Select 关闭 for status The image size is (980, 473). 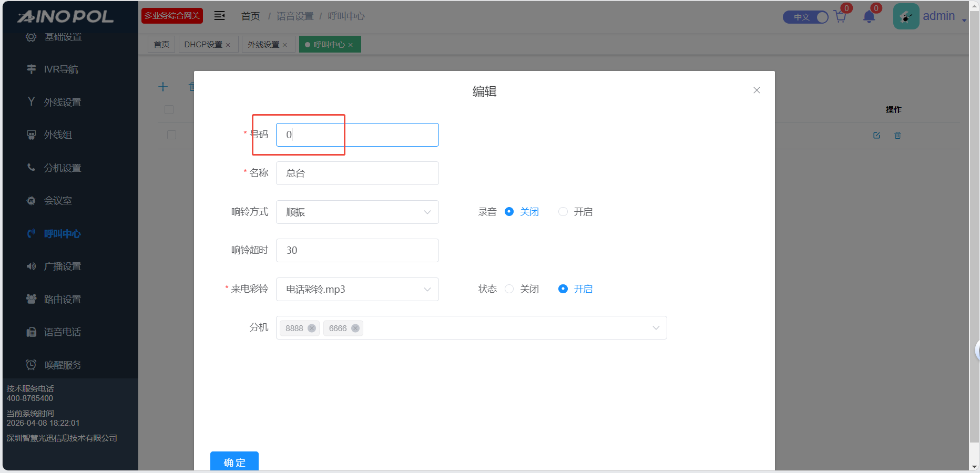pyautogui.click(x=509, y=289)
